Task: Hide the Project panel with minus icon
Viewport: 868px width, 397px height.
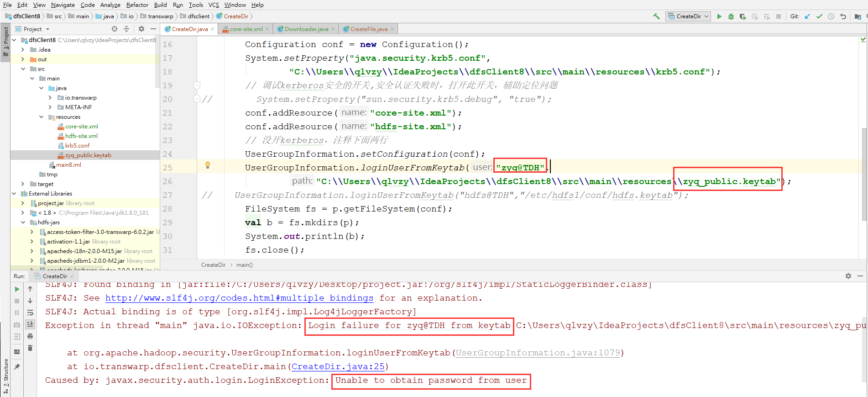Action: [x=153, y=29]
